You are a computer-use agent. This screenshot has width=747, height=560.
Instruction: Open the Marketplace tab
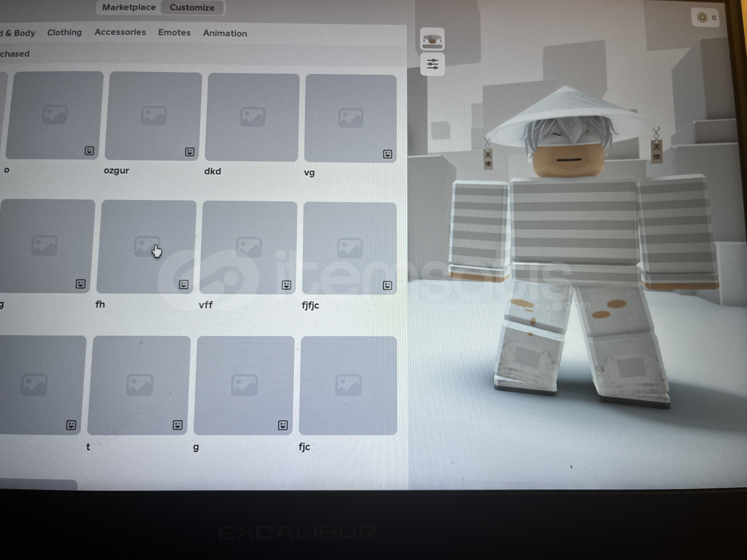[x=129, y=7]
